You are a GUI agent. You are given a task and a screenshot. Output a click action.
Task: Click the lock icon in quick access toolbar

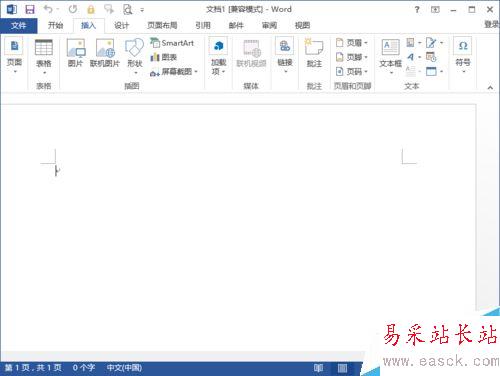[x=91, y=9]
